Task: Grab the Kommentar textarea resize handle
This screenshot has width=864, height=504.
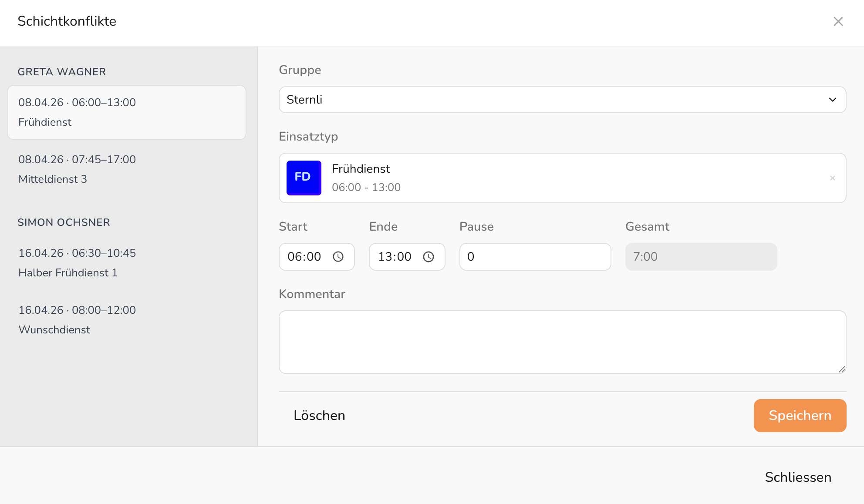Action: pyautogui.click(x=841, y=369)
